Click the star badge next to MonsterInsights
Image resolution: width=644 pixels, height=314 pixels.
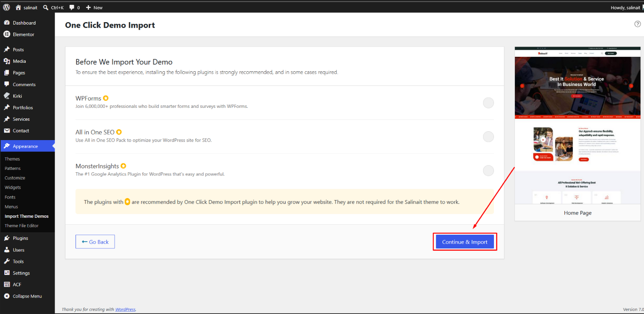point(124,166)
